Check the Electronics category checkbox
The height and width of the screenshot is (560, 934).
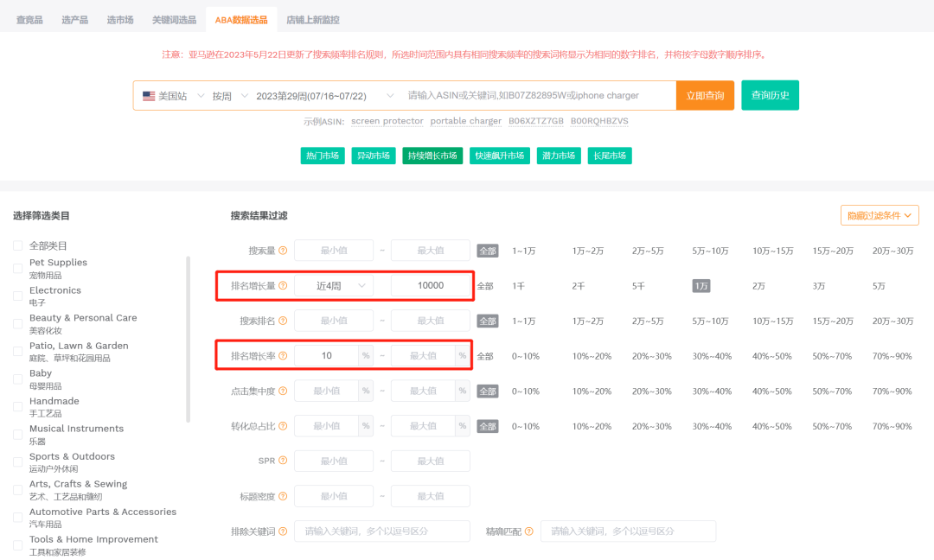pyautogui.click(x=16, y=295)
